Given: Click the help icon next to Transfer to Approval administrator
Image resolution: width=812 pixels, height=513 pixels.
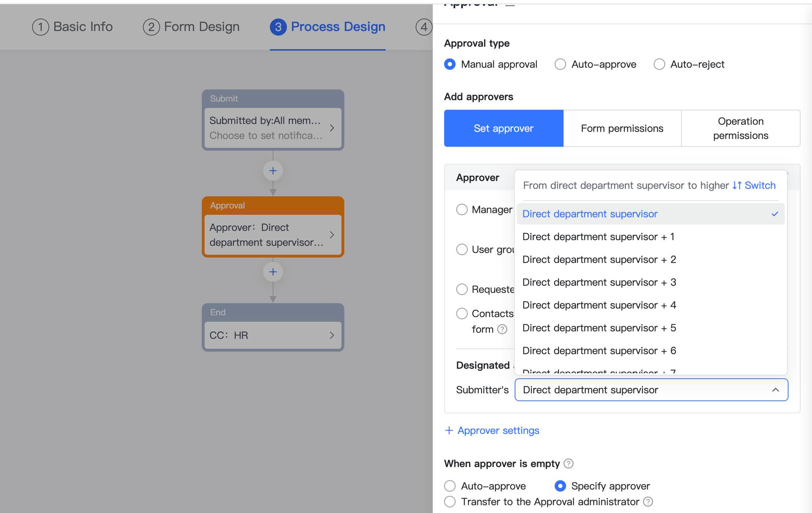Looking at the screenshot, I should [648, 502].
